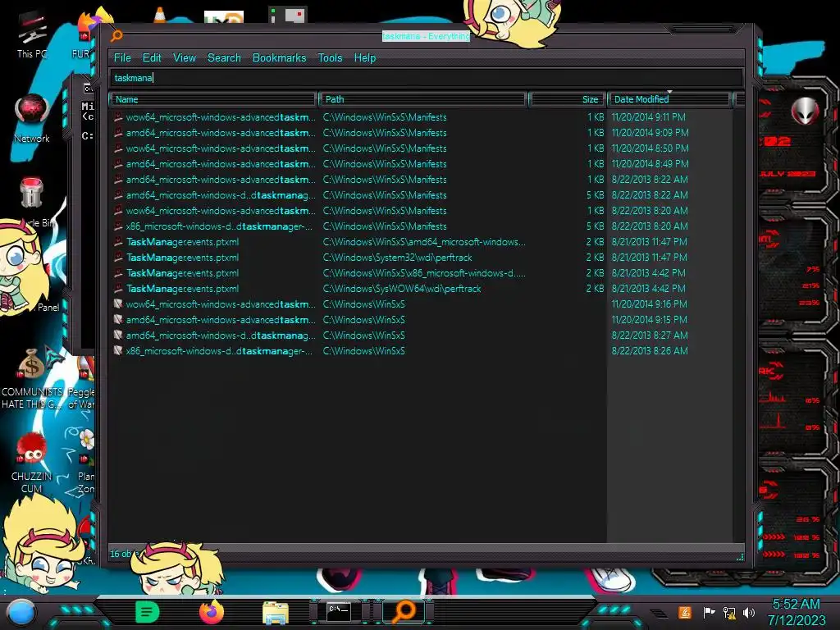Screen dimensions: 840x630
Task: Open the View menu
Action: point(185,58)
